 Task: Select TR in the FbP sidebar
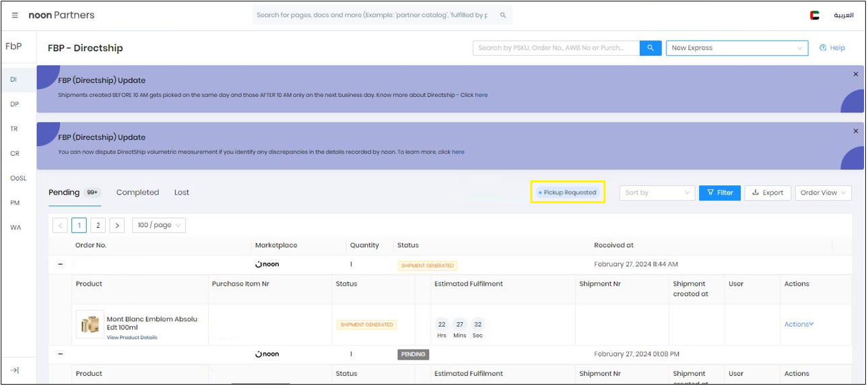point(14,129)
